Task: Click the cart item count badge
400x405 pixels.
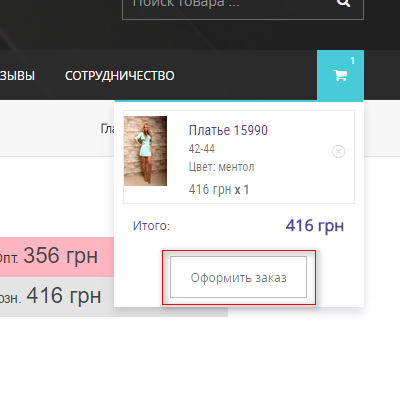Action: [352, 61]
